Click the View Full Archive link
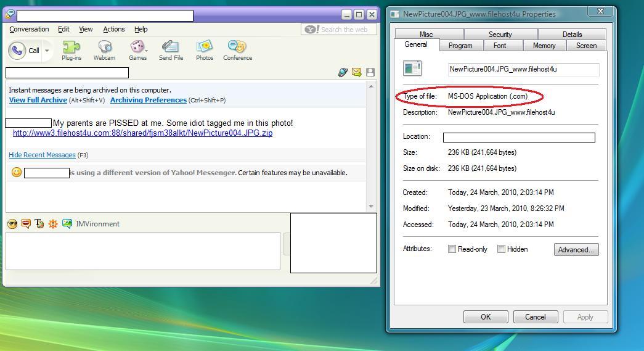The height and width of the screenshot is (351, 644). pyautogui.click(x=38, y=100)
